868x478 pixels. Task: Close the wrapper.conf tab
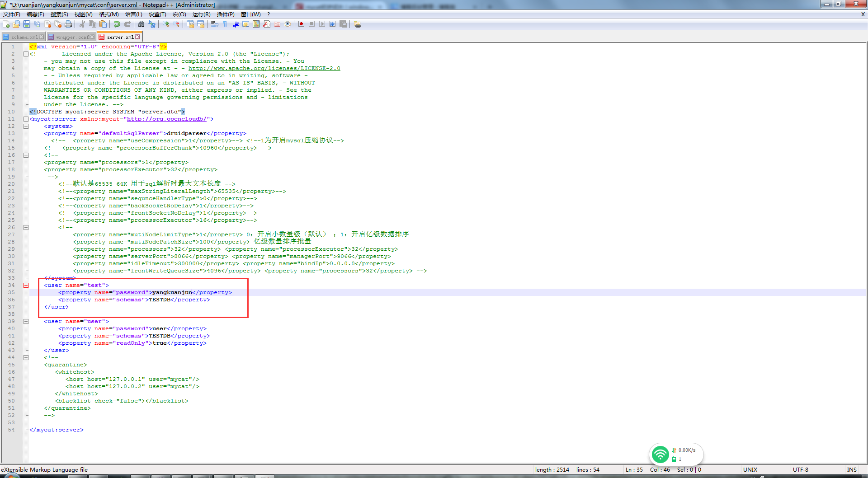[x=92, y=37]
